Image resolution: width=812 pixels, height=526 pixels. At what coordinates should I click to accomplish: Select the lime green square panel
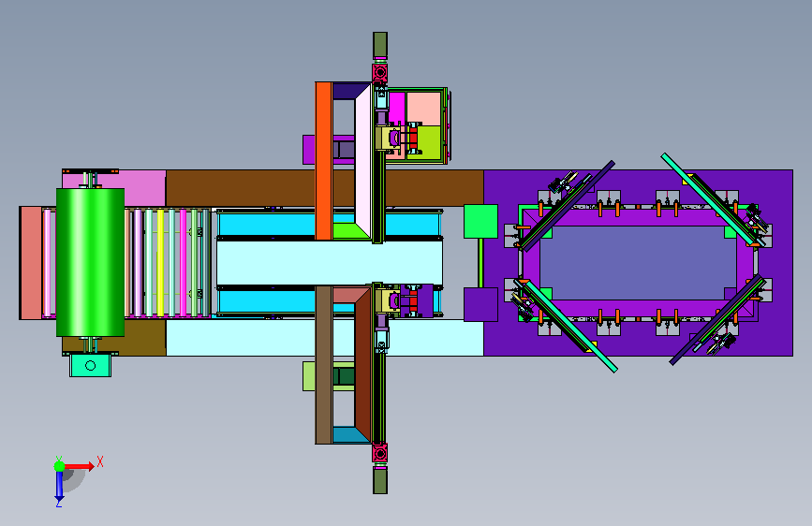(x=428, y=142)
